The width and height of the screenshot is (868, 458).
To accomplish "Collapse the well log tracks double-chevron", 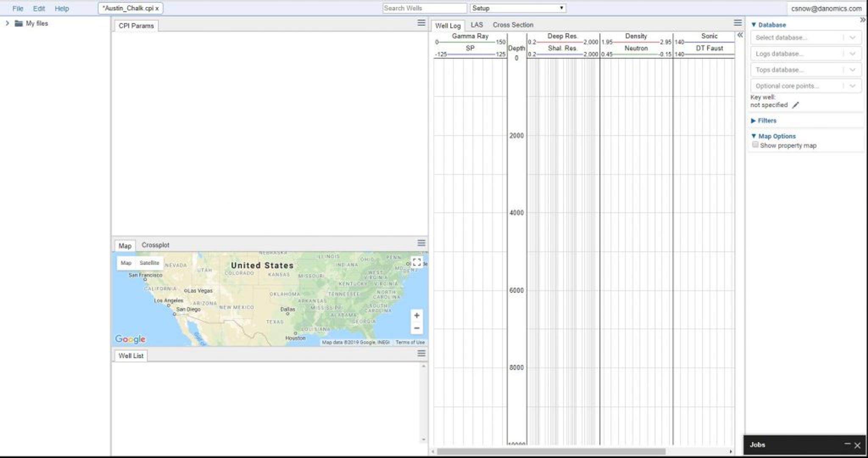I will (740, 35).
